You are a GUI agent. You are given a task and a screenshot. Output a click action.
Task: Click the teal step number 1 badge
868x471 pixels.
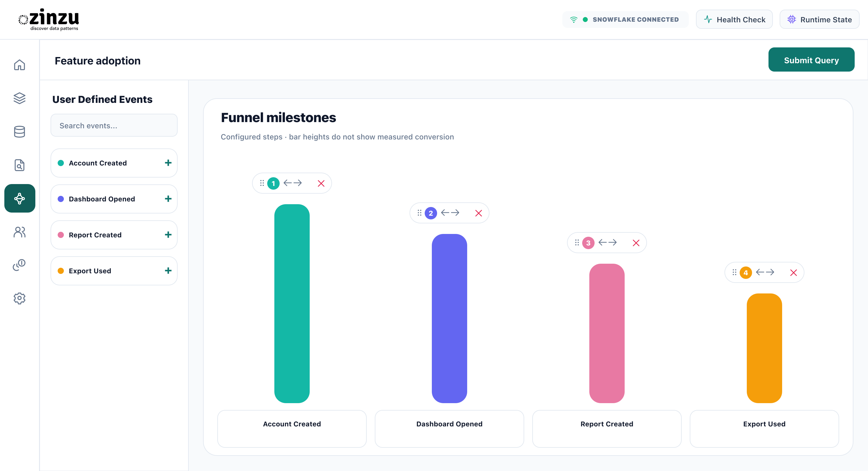tap(273, 184)
